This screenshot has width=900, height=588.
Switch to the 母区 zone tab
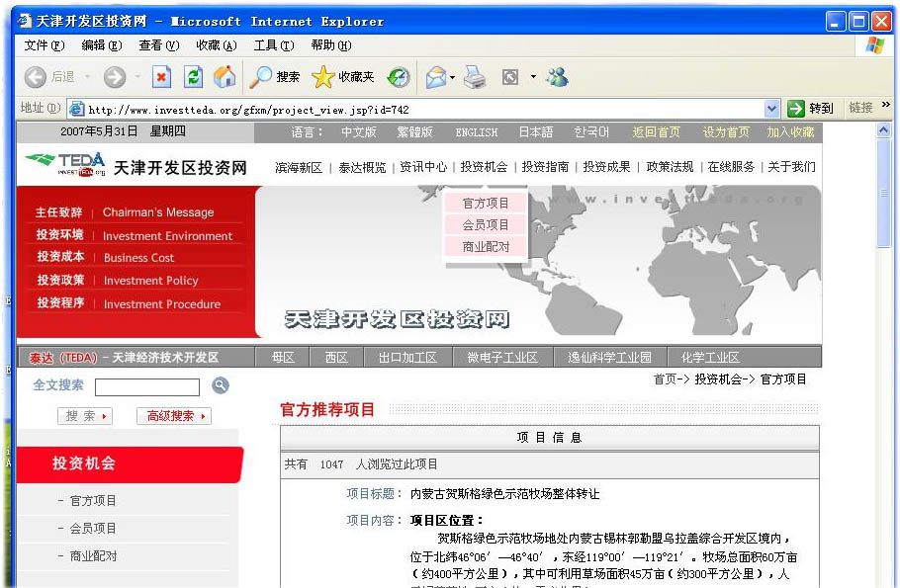(283, 358)
